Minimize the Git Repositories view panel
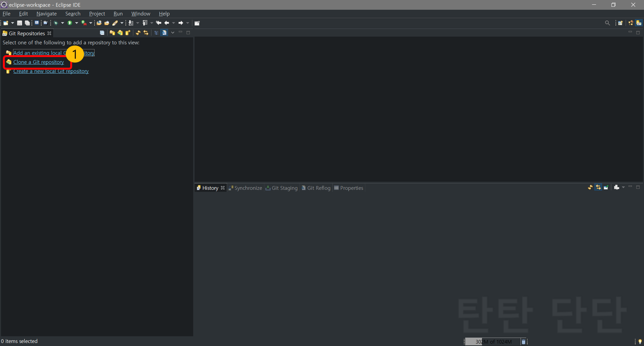Image resolution: width=644 pixels, height=346 pixels. click(x=180, y=32)
